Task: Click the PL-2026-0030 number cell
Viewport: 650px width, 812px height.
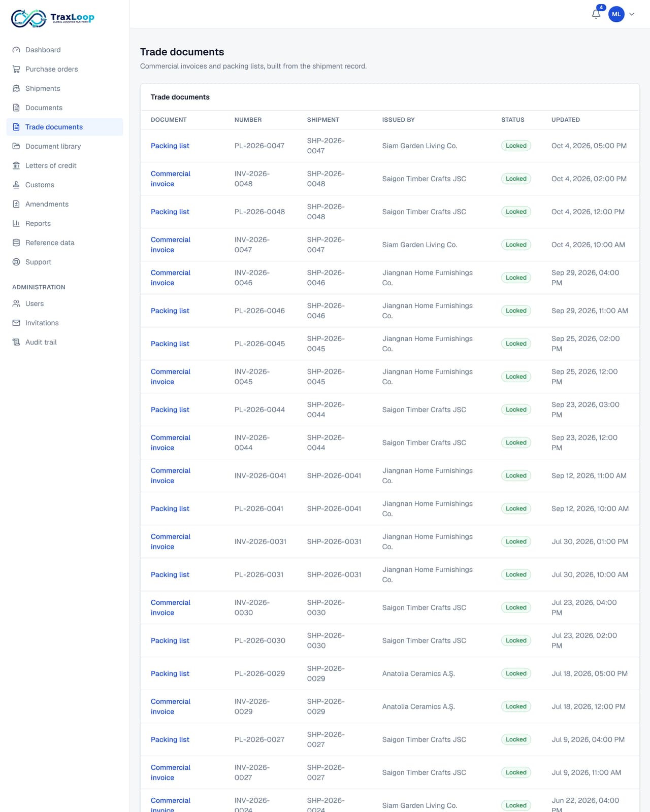Action: pos(259,640)
